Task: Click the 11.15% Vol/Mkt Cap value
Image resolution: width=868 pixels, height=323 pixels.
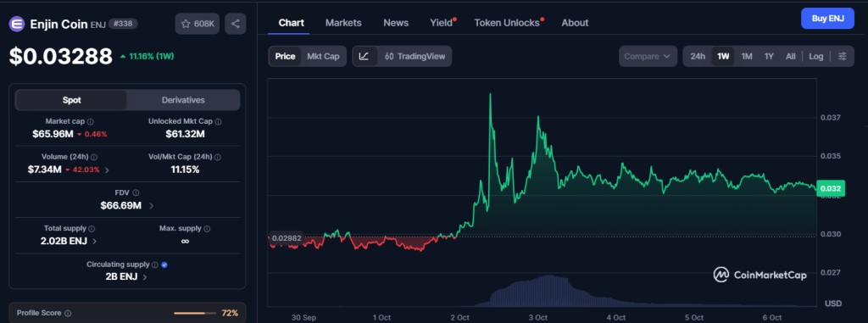Action: [185, 170]
